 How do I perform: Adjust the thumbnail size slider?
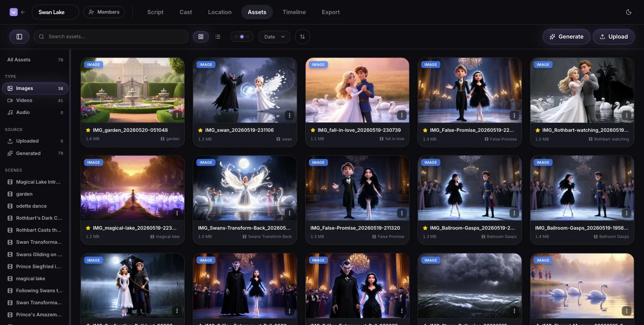pos(242,36)
